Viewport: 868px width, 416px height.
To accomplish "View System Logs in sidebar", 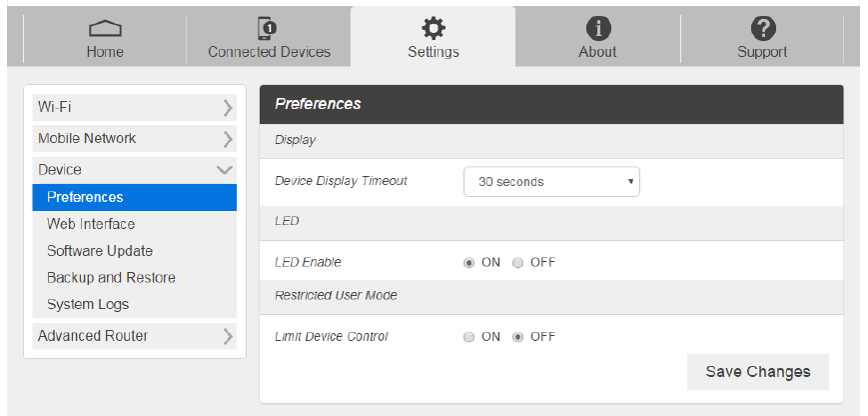I will click(88, 304).
